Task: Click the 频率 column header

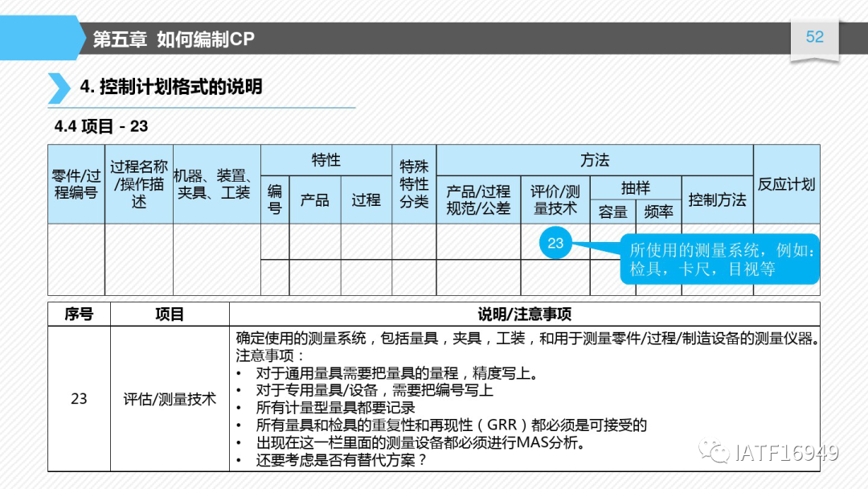Action: point(659,212)
